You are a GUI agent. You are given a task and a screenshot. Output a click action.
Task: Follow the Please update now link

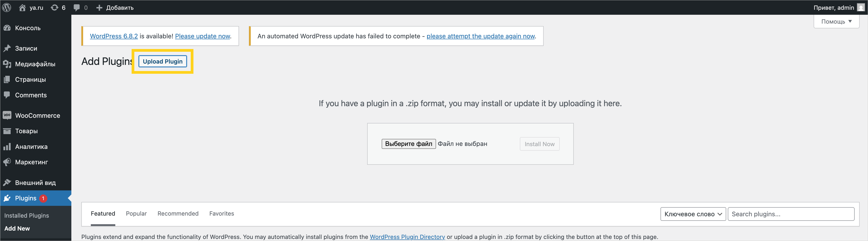click(x=203, y=36)
